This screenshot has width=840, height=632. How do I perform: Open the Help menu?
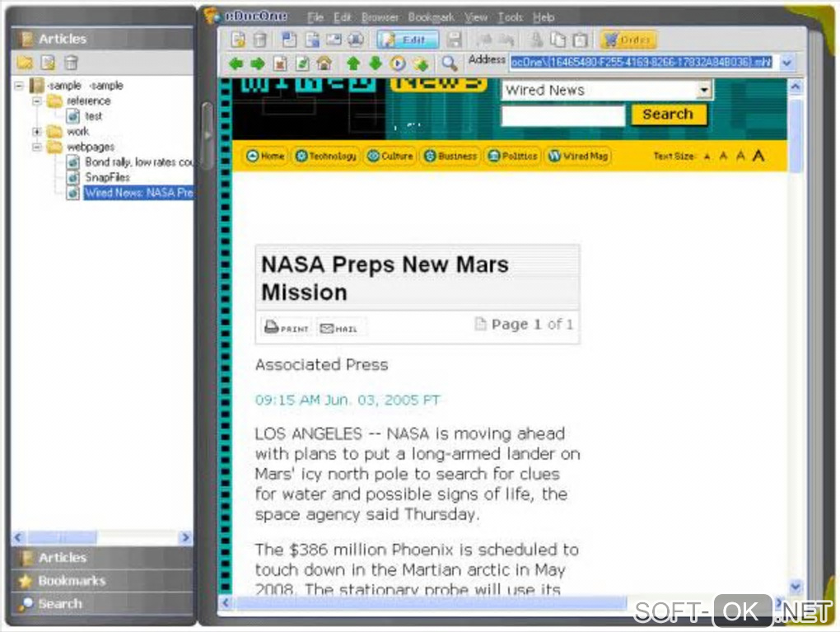[544, 17]
